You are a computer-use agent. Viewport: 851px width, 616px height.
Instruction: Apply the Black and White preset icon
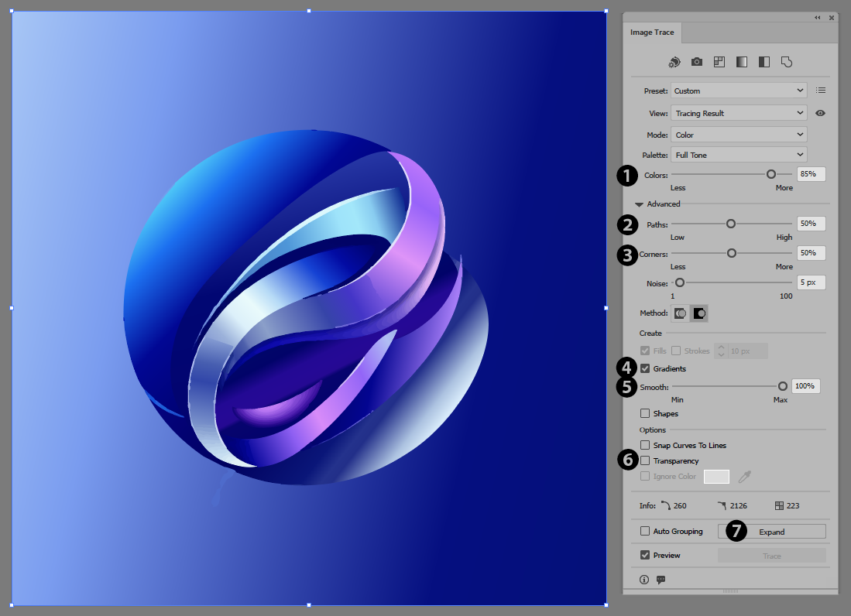(764, 62)
